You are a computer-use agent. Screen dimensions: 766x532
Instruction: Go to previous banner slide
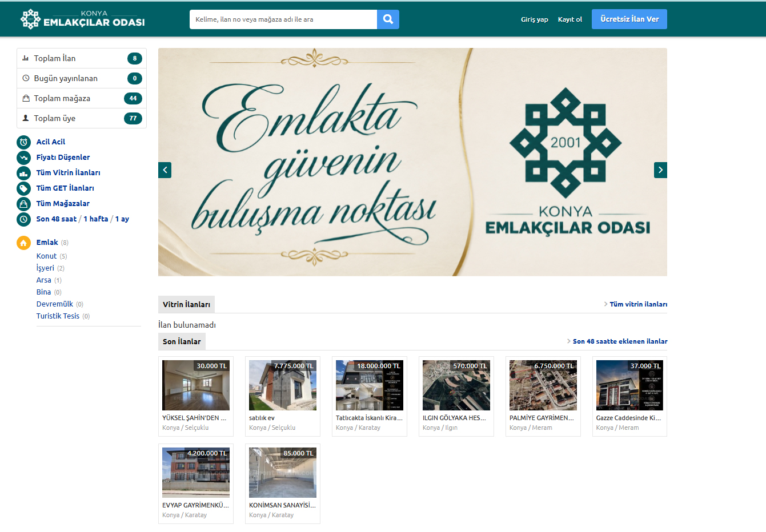(165, 170)
